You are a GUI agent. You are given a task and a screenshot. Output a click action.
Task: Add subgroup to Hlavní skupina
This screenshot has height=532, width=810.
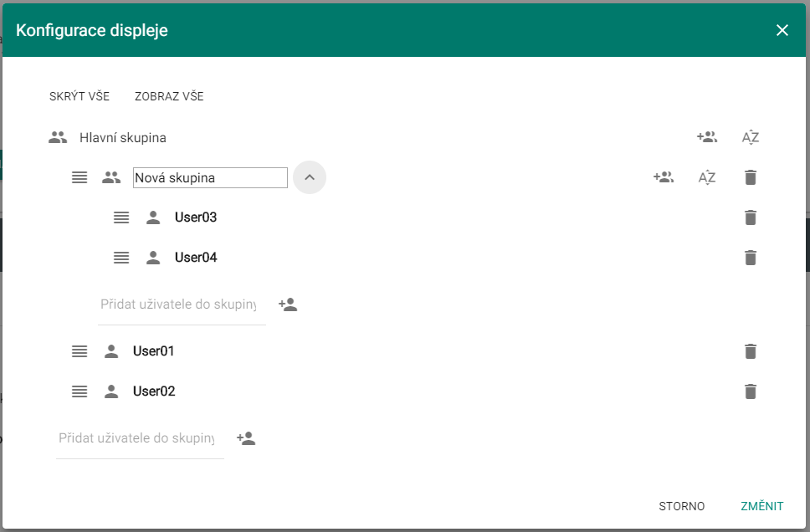(707, 137)
